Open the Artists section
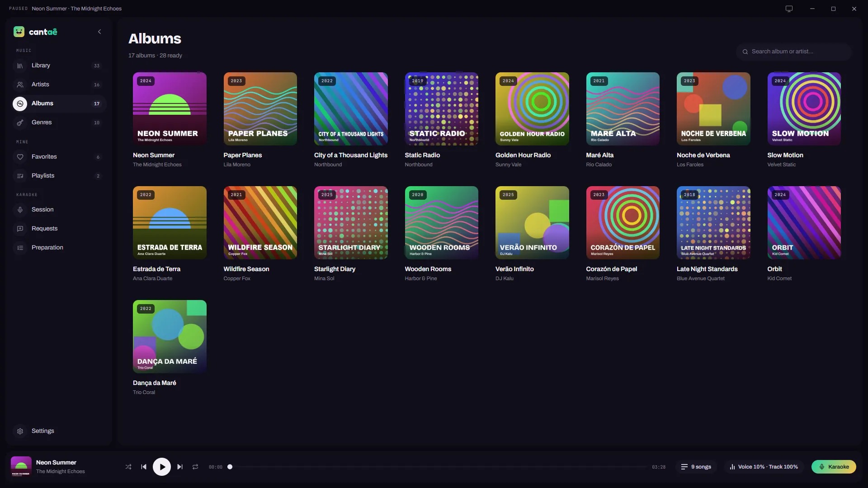868x488 pixels. point(59,84)
